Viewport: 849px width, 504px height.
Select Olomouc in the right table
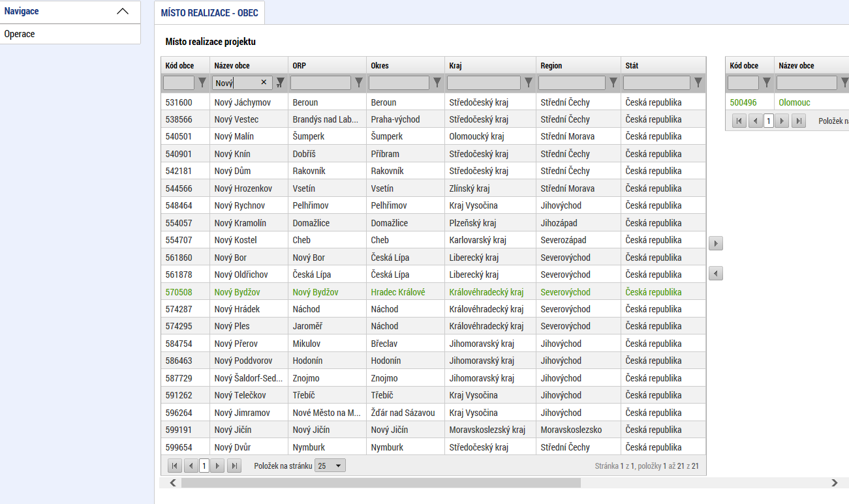794,102
